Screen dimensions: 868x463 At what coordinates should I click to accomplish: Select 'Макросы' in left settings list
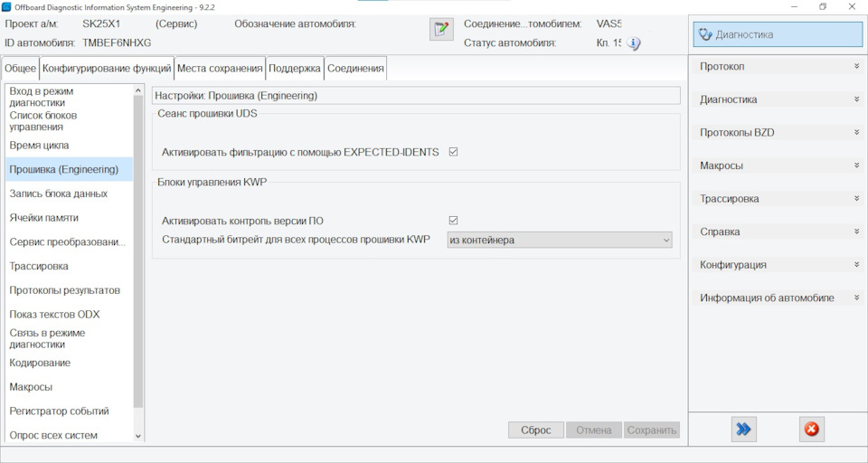[x=70, y=387]
